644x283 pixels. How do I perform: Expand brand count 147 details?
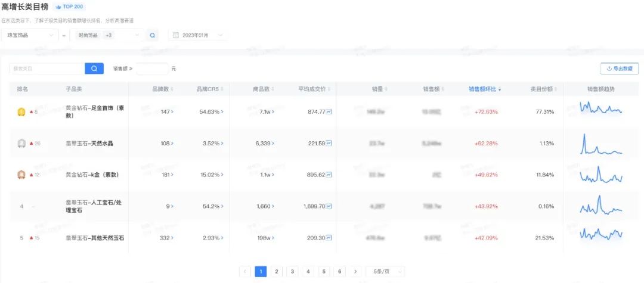(x=167, y=111)
